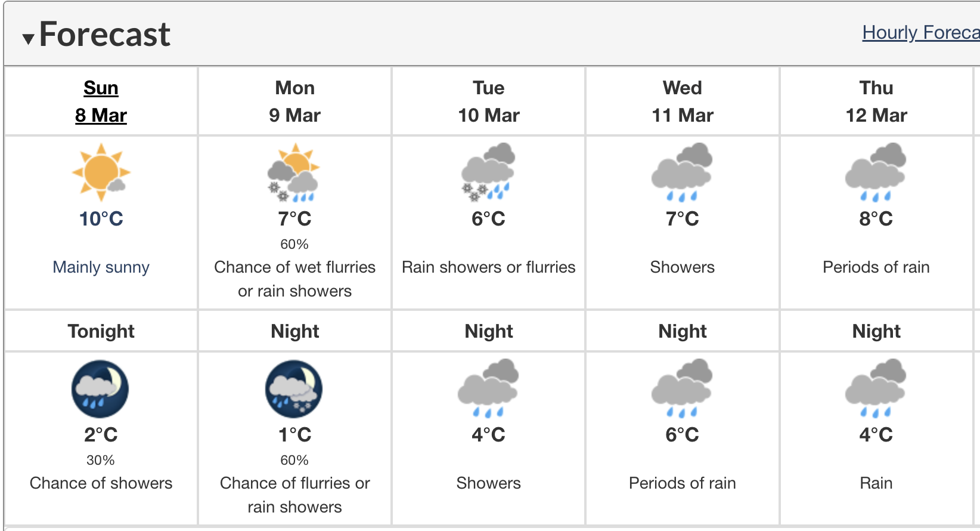Open the Hourly Forecast link

[920, 33]
